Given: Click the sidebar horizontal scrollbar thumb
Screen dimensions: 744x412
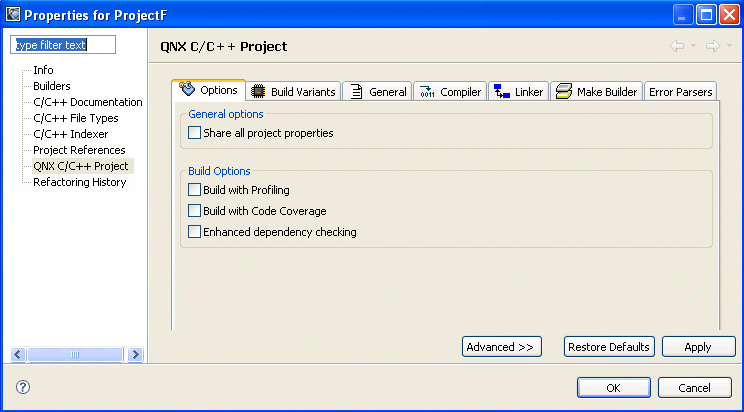Looking at the screenshot, I should tap(74, 354).
